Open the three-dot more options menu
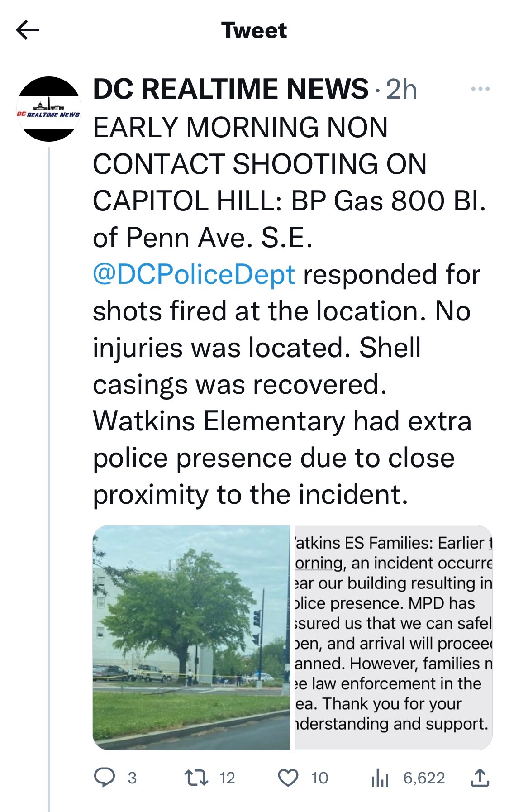This screenshot has width=509, height=812. click(x=480, y=89)
